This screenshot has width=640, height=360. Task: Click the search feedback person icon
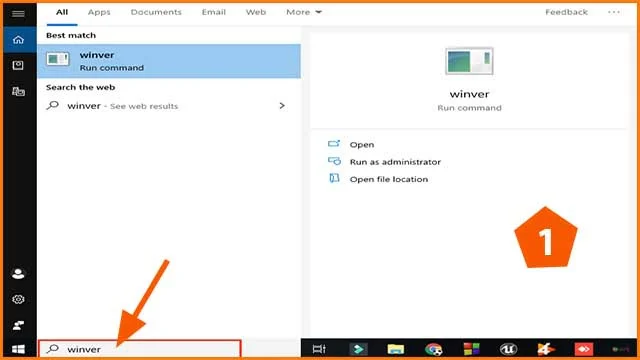pyautogui.click(x=18, y=325)
